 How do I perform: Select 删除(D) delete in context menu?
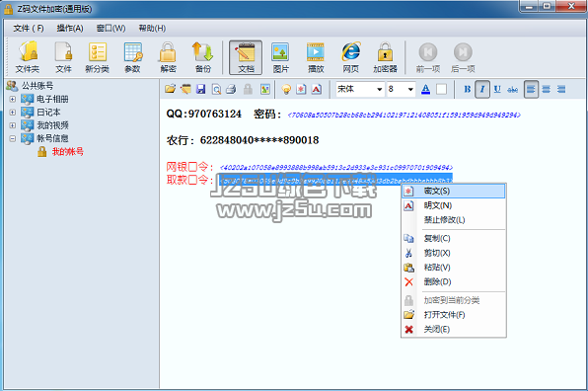[x=454, y=281]
